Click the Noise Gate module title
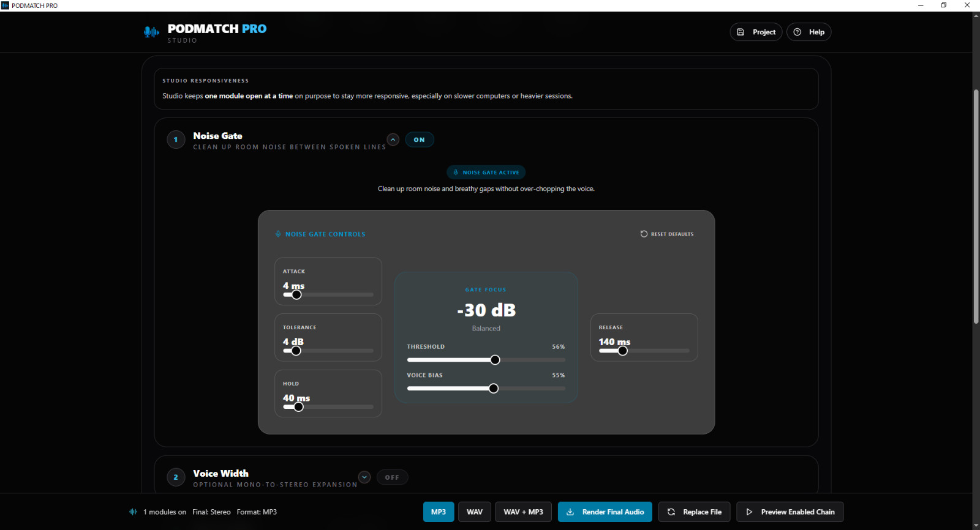 [217, 136]
